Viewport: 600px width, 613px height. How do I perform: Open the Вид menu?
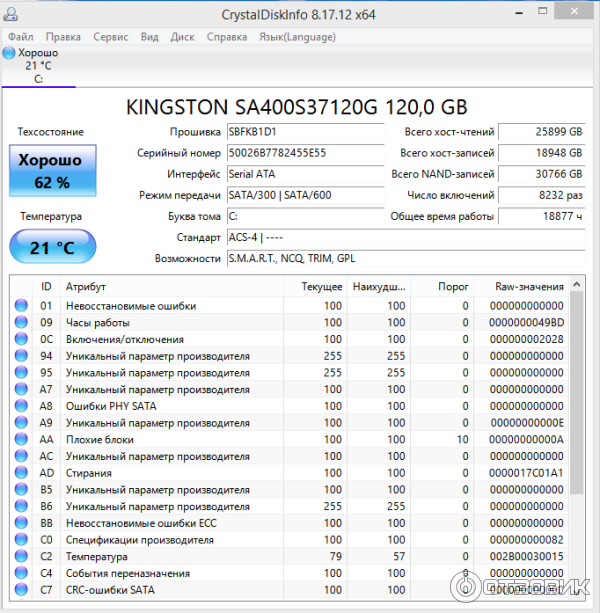[149, 37]
